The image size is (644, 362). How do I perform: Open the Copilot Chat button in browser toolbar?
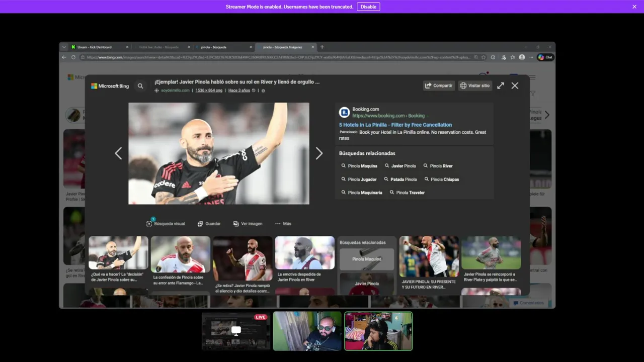[545, 57]
